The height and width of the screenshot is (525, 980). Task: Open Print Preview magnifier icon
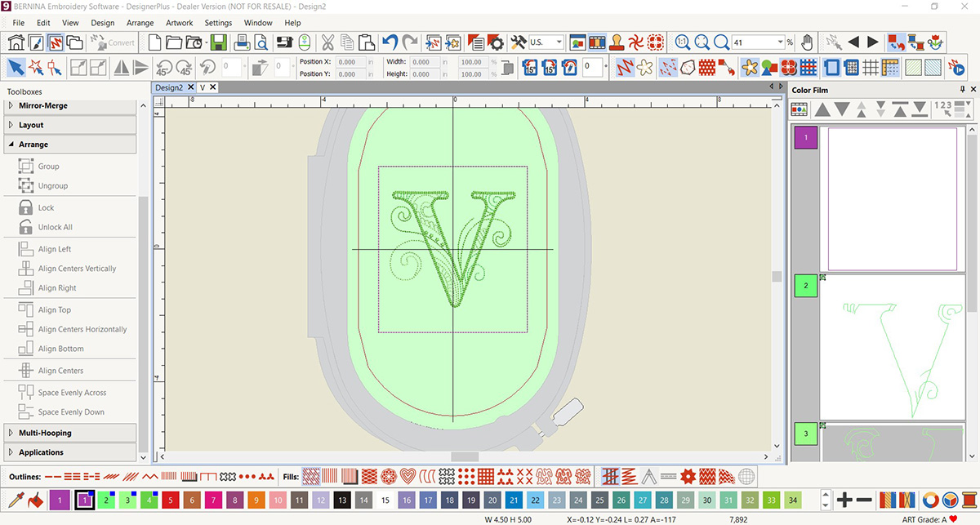click(263, 42)
